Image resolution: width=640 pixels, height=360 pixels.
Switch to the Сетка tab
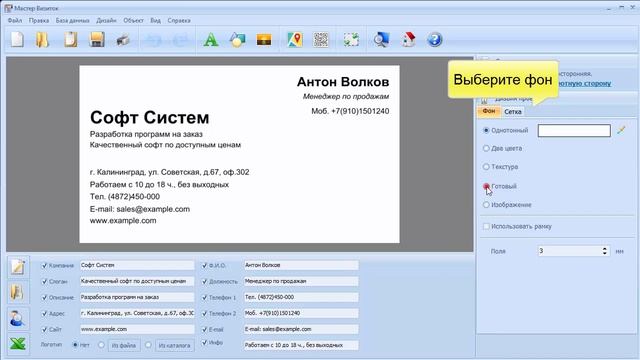[513, 111]
